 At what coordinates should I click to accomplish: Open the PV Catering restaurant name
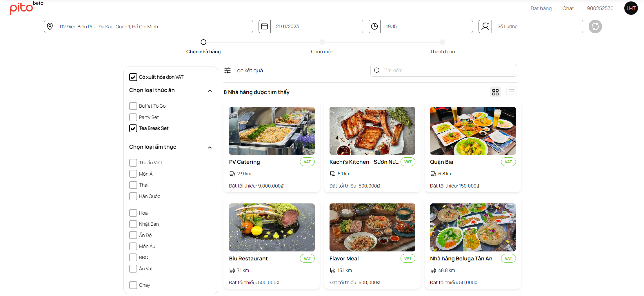[244, 162]
